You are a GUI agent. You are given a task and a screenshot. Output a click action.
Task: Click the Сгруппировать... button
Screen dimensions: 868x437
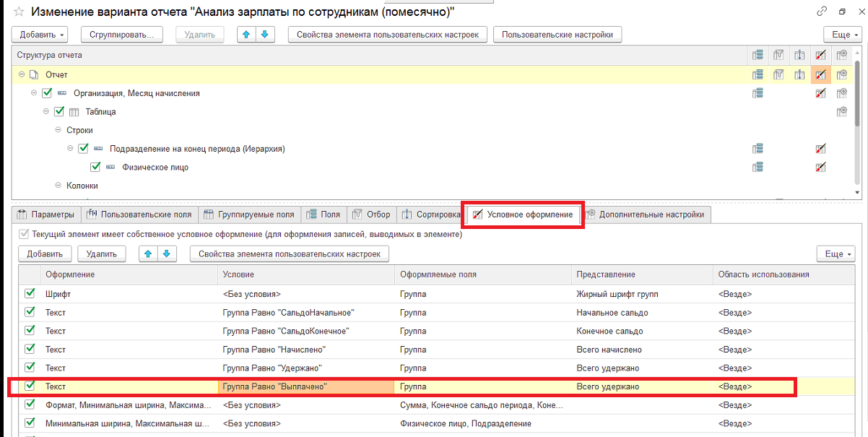(x=122, y=34)
